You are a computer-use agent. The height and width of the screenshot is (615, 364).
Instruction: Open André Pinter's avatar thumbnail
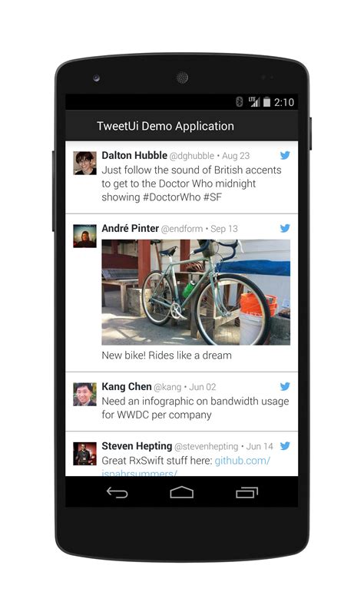click(x=84, y=236)
